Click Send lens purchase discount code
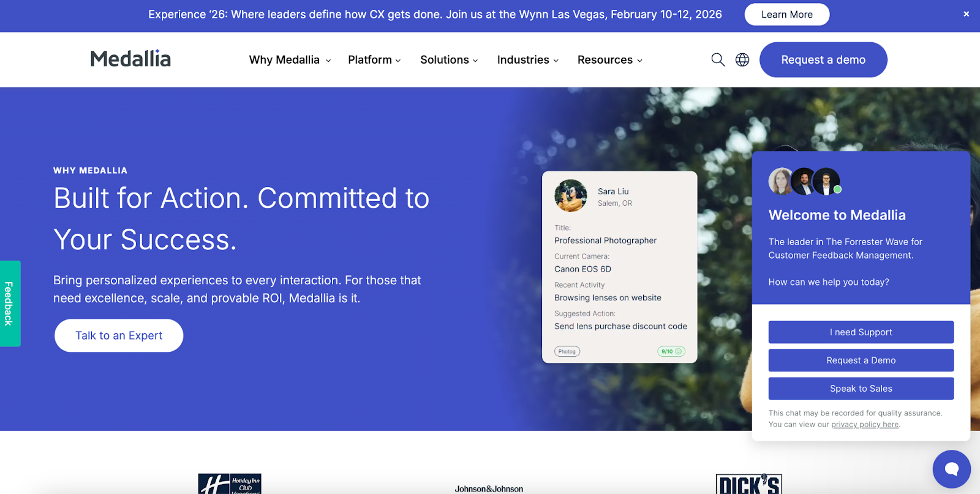 620,326
